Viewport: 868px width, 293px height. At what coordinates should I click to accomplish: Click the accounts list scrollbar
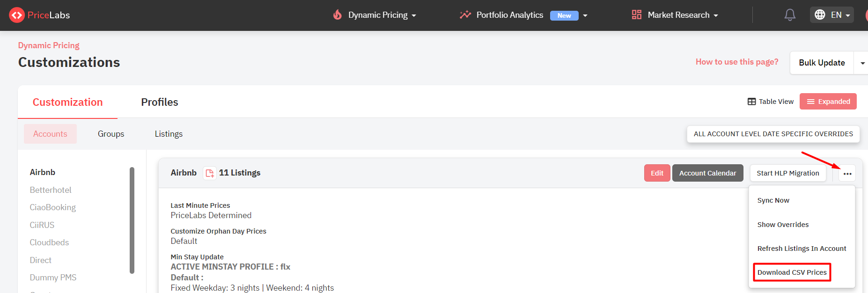(x=132, y=220)
